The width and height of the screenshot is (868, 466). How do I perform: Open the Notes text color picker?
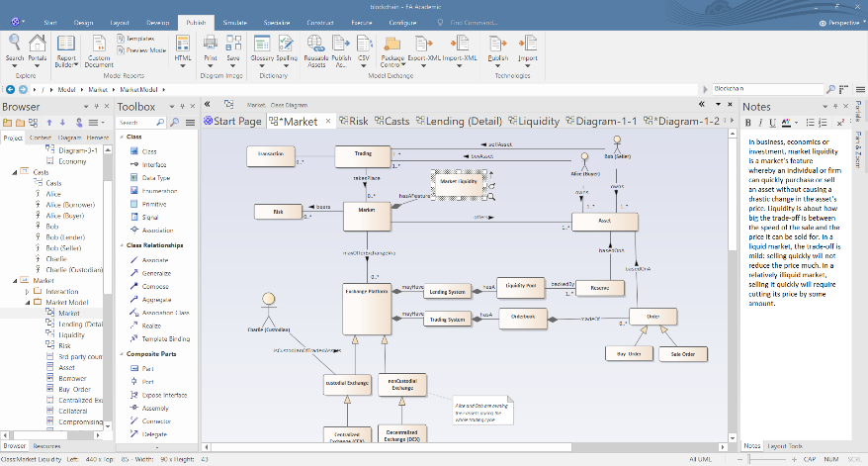click(785, 123)
